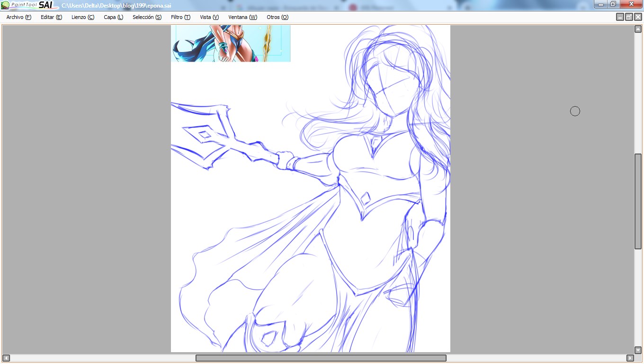Click the vertical scrollbar down arrow
This screenshot has width=644, height=364.
coord(638,350)
